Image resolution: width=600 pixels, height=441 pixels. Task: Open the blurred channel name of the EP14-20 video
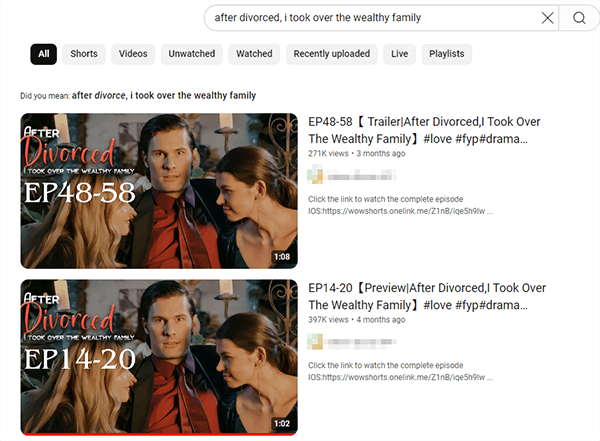tap(361, 342)
